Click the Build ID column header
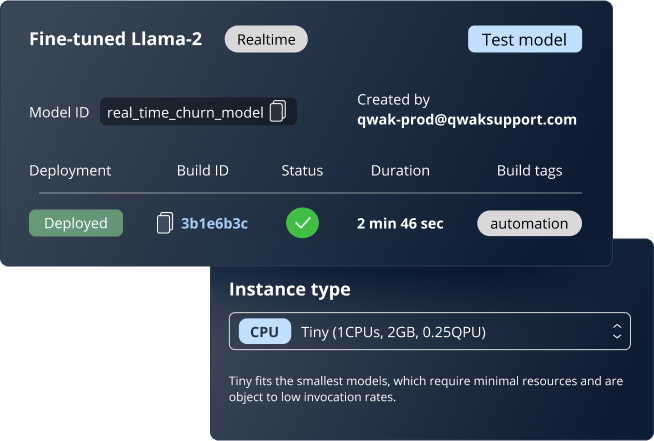The height and width of the screenshot is (441, 654). (203, 171)
